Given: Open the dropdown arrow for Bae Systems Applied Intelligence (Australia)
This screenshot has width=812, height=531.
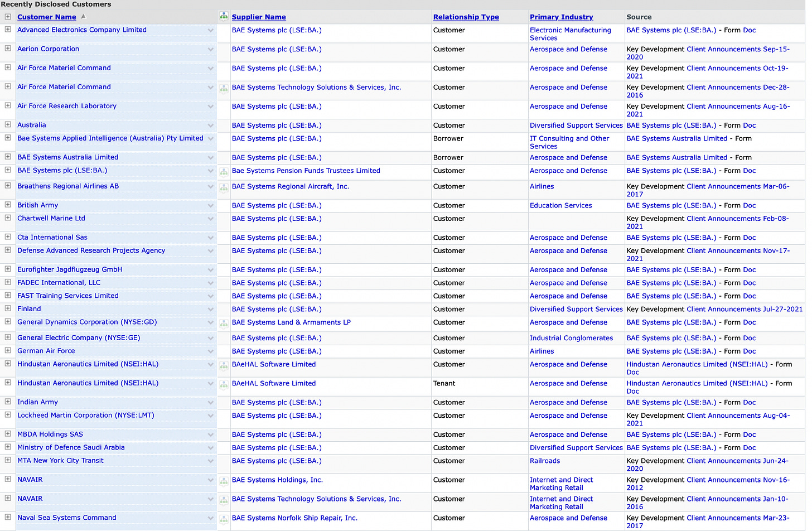Looking at the screenshot, I should pyautogui.click(x=211, y=139).
